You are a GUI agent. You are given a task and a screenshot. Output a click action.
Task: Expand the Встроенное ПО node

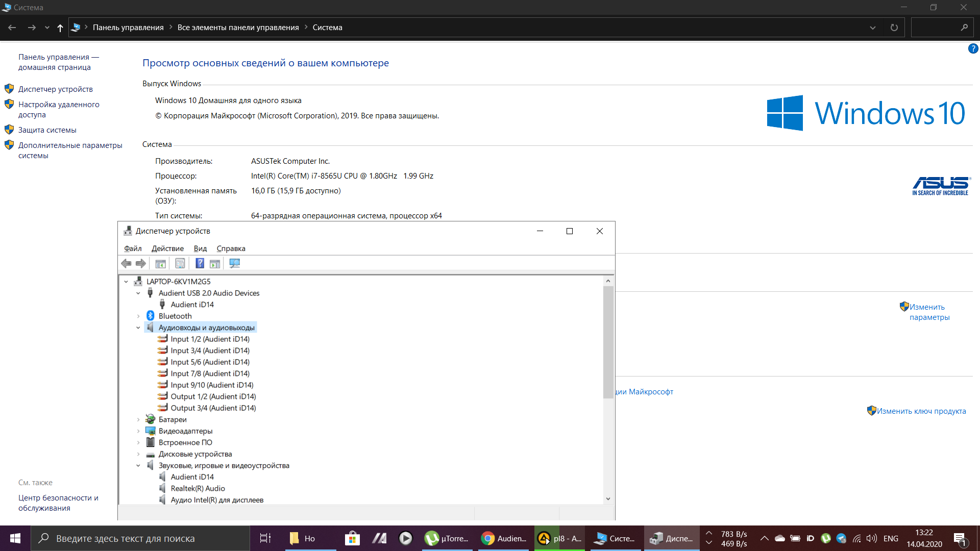(x=138, y=442)
